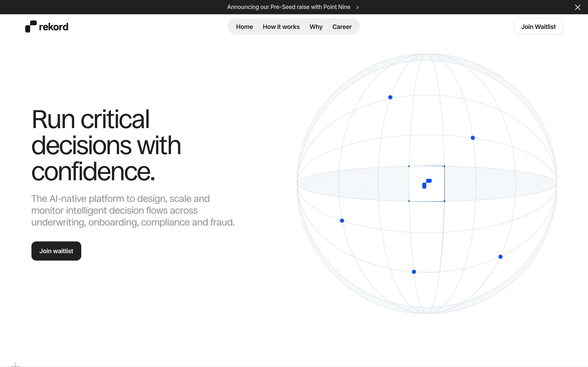Click the chevron arrow in announcement banner
Image resolution: width=588 pixels, height=367 pixels.
(357, 7)
